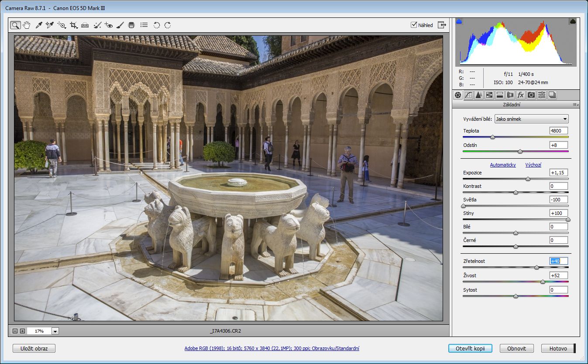Uncheck the Náhled preview checkbox
Screen dimensions: 588x364
414,25
